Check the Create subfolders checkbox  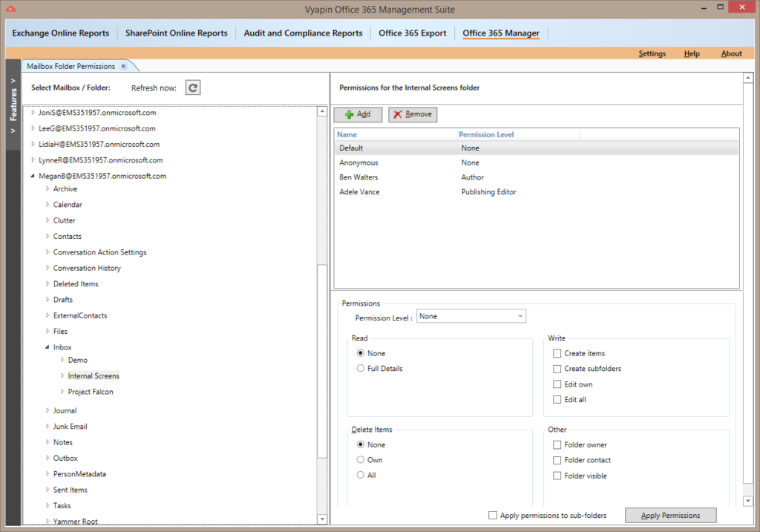click(557, 369)
